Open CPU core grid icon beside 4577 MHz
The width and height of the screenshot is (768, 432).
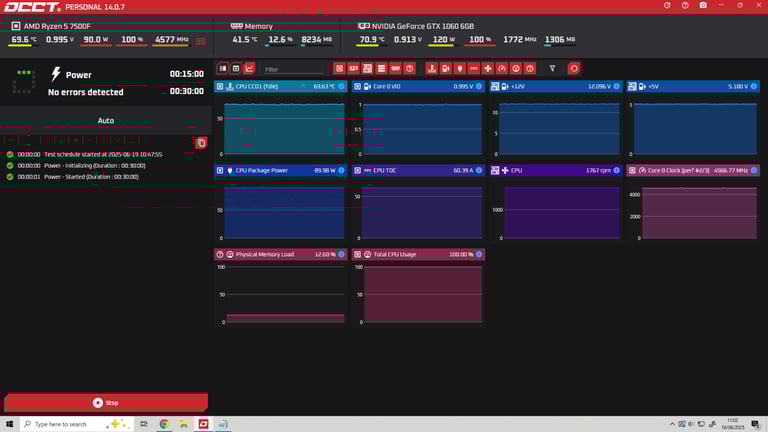click(x=201, y=41)
